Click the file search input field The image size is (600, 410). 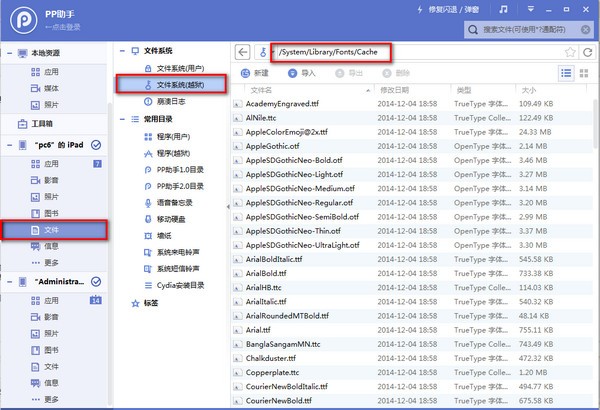tap(527, 29)
